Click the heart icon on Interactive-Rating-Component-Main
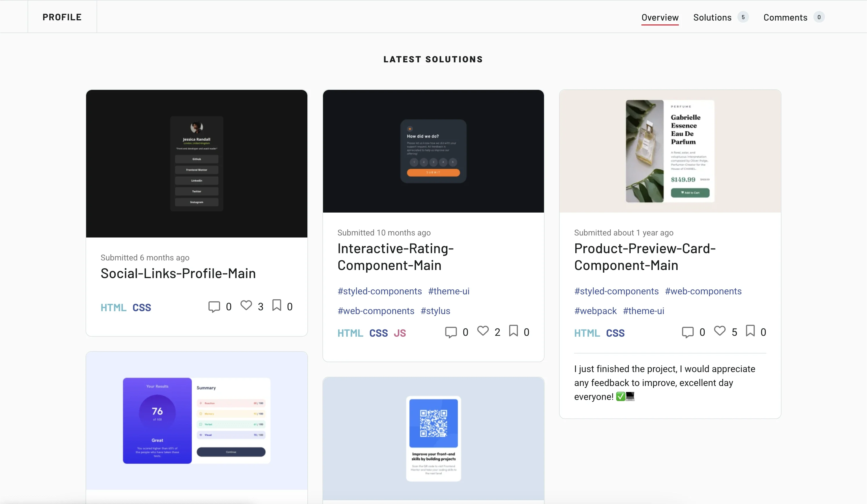The image size is (867, 504). pyautogui.click(x=483, y=331)
